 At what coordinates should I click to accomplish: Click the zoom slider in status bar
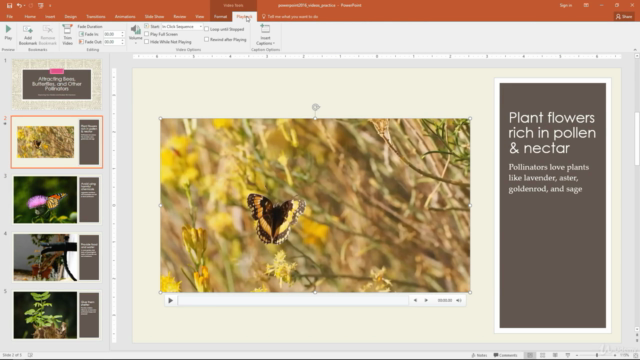[596, 355]
